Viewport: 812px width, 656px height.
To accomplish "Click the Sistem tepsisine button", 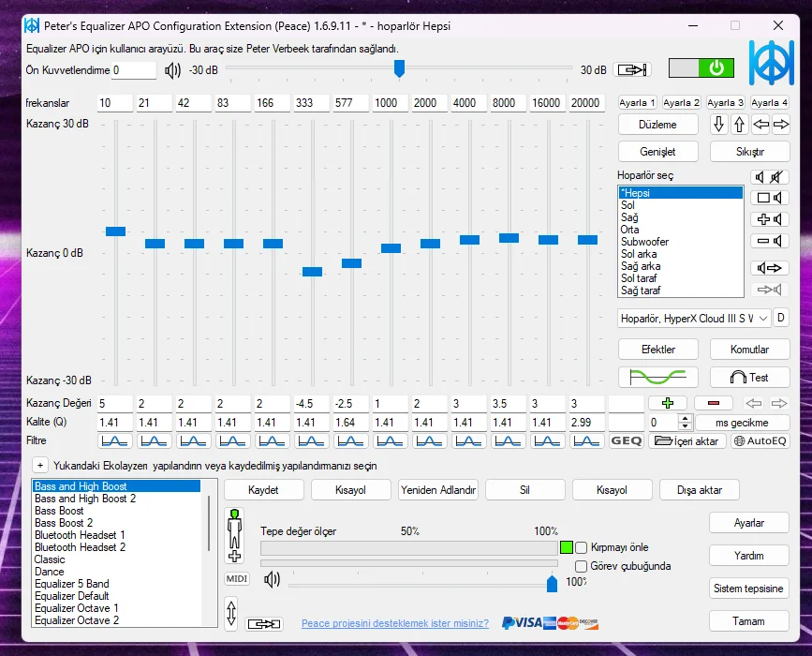I will [x=749, y=589].
